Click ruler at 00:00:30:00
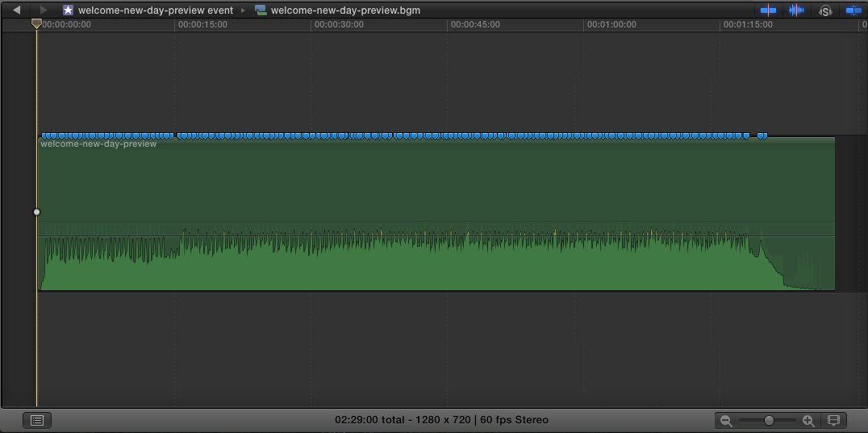The width and height of the screenshot is (868, 433). pyautogui.click(x=339, y=24)
